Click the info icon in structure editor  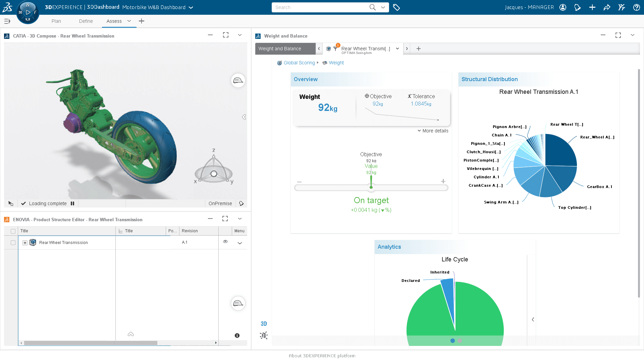click(237, 336)
